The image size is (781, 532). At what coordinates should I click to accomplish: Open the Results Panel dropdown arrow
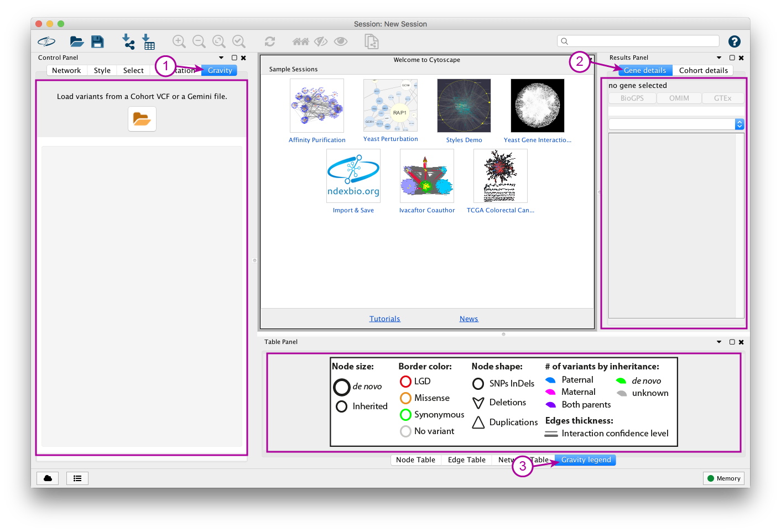(718, 58)
